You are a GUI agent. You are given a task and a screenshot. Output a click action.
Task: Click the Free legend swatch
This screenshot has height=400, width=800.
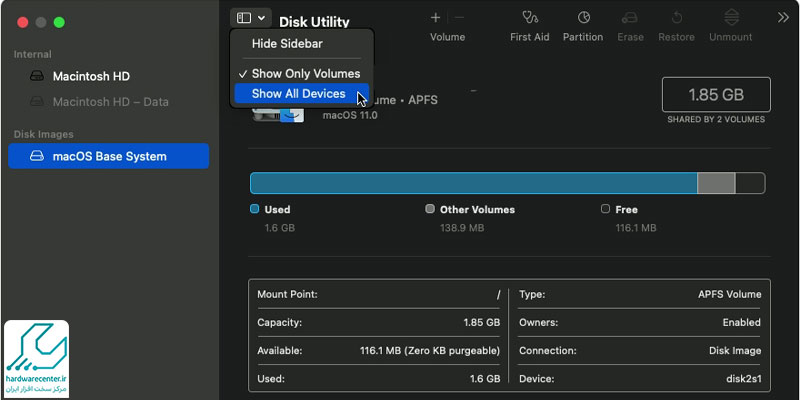(x=606, y=209)
